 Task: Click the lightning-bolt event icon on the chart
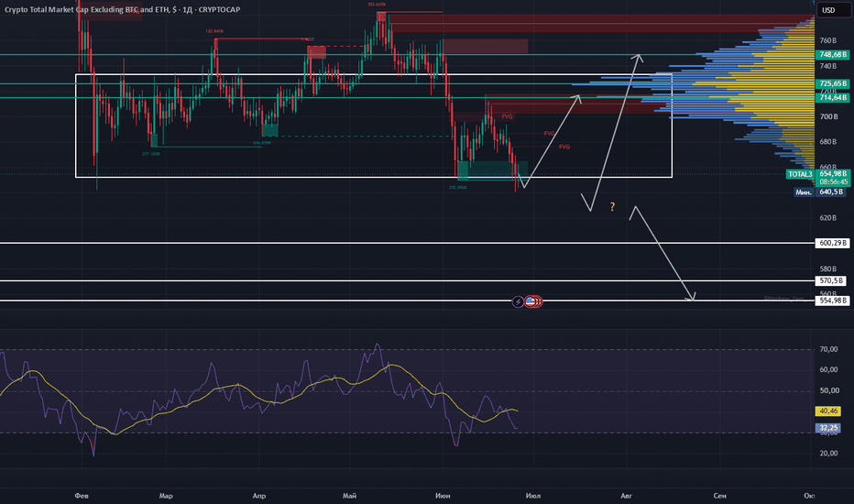pyautogui.click(x=518, y=301)
